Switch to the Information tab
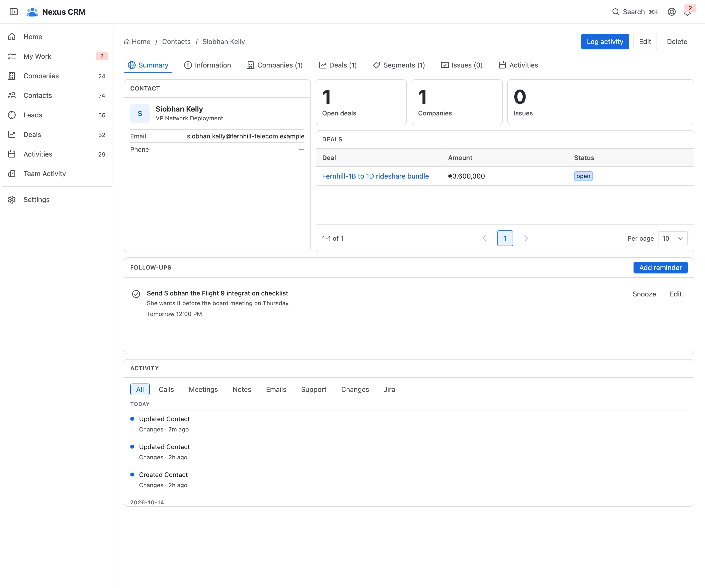Screen dimensions: 705x588 coord(208,65)
